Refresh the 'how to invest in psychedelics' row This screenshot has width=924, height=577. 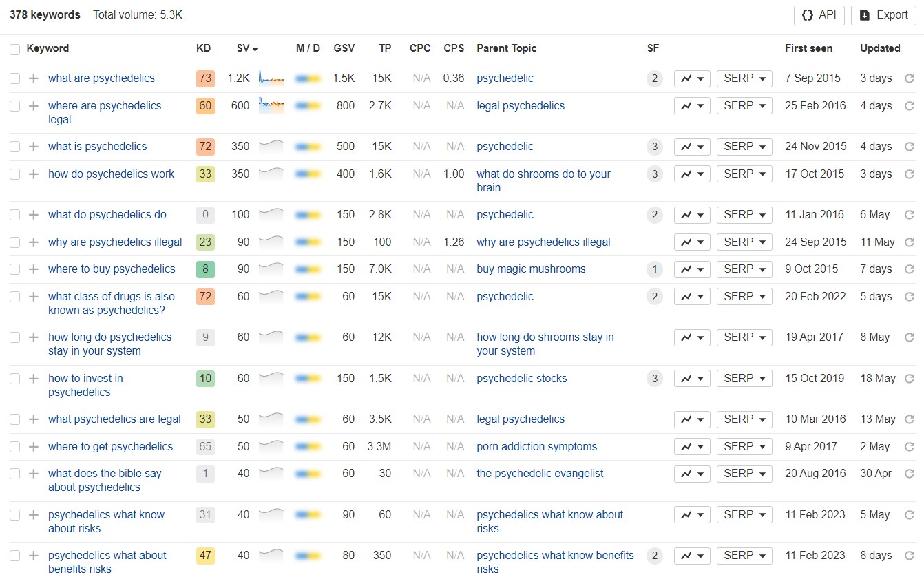tap(909, 379)
